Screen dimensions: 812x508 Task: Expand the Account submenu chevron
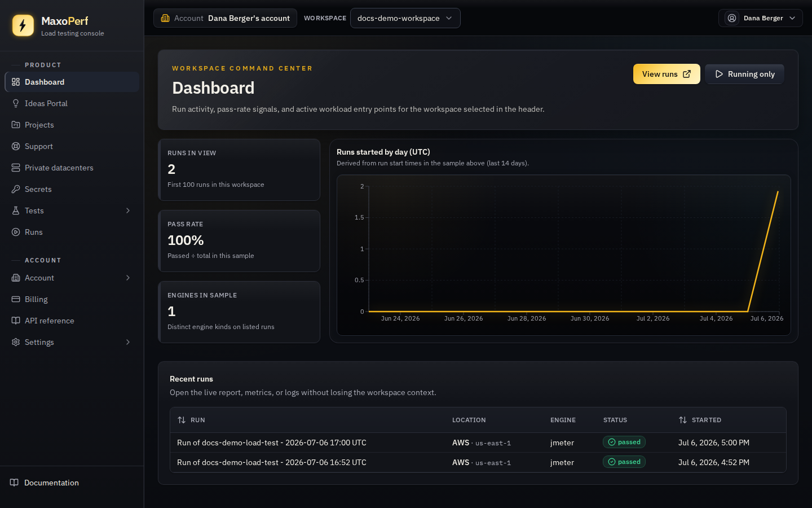pyautogui.click(x=128, y=278)
